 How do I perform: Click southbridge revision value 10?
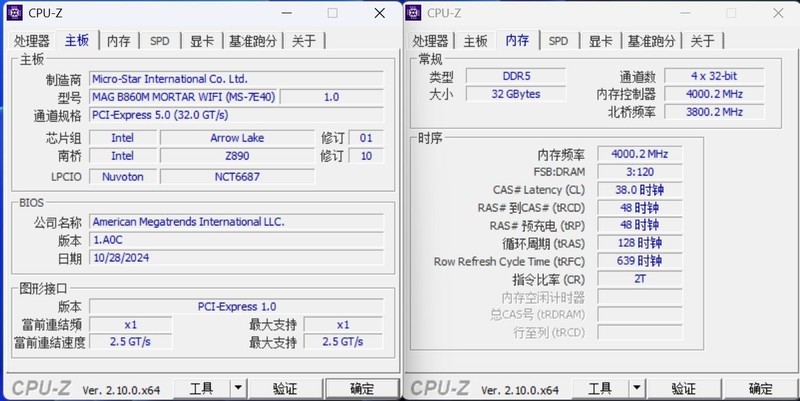pos(366,156)
